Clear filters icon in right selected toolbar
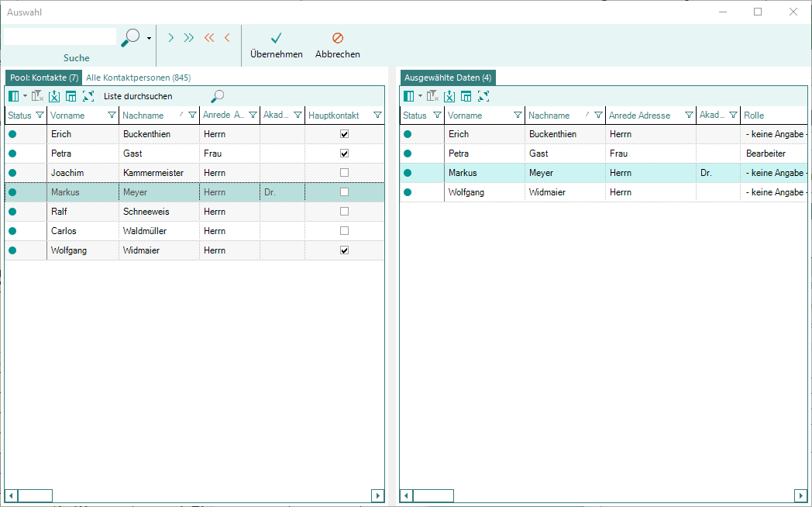 point(432,96)
